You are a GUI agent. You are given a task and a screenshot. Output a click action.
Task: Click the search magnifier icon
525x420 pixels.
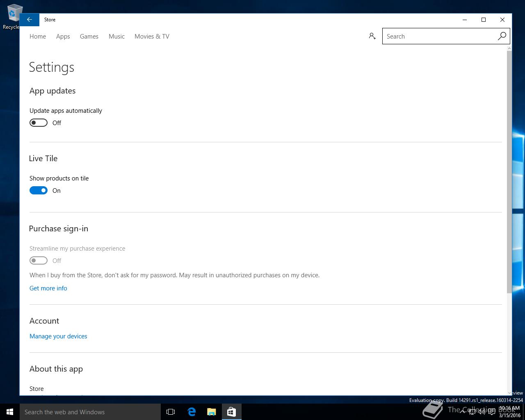point(502,36)
